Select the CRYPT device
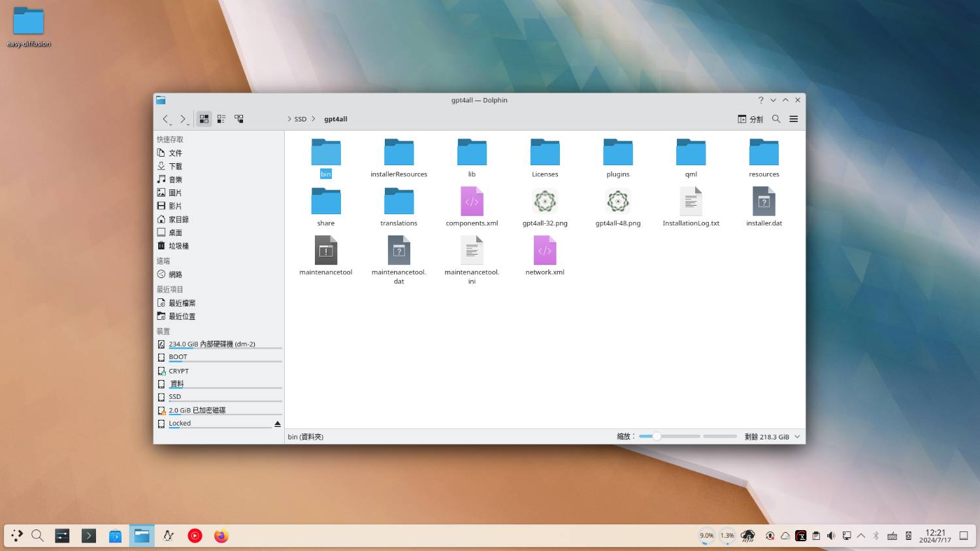 point(219,371)
